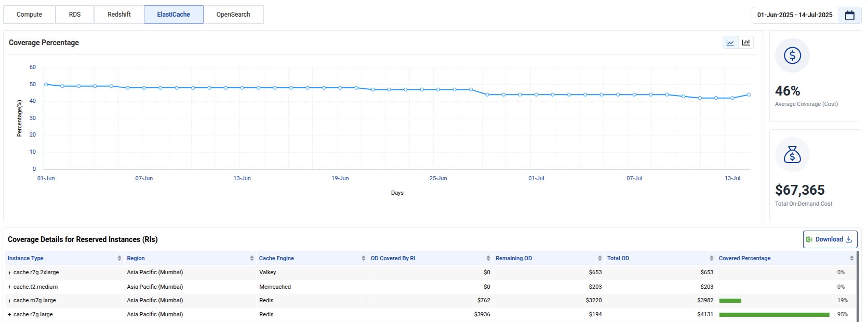The height and width of the screenshot is (322, 868).
Task: Expand the cache.r7g.2xlarge row
Action: tap(9, 273)
